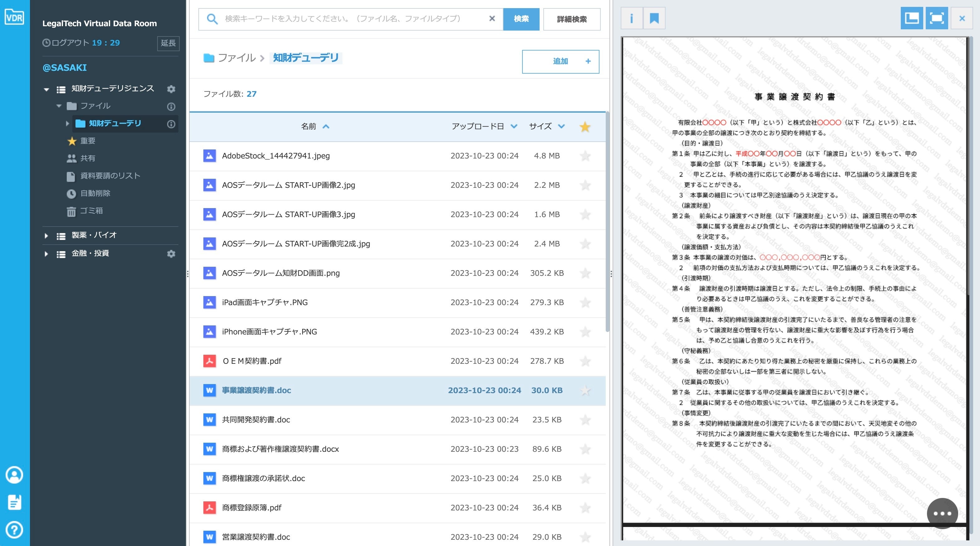The height and width of the screenshot is (546, 980).
Task: Open the notes document icon in sidebar
Action: (x=14, y=502)
